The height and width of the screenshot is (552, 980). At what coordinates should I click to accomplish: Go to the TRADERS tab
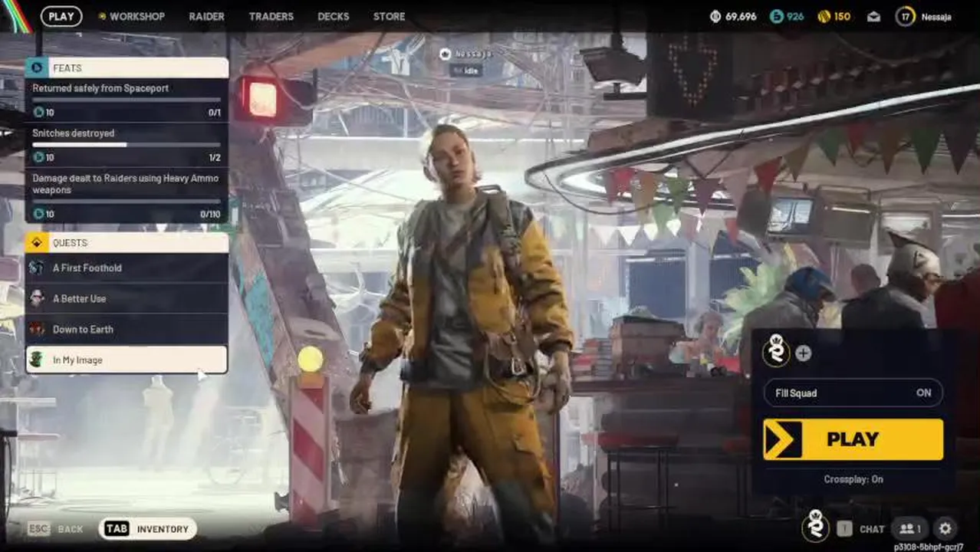click(x=271, y=16)
